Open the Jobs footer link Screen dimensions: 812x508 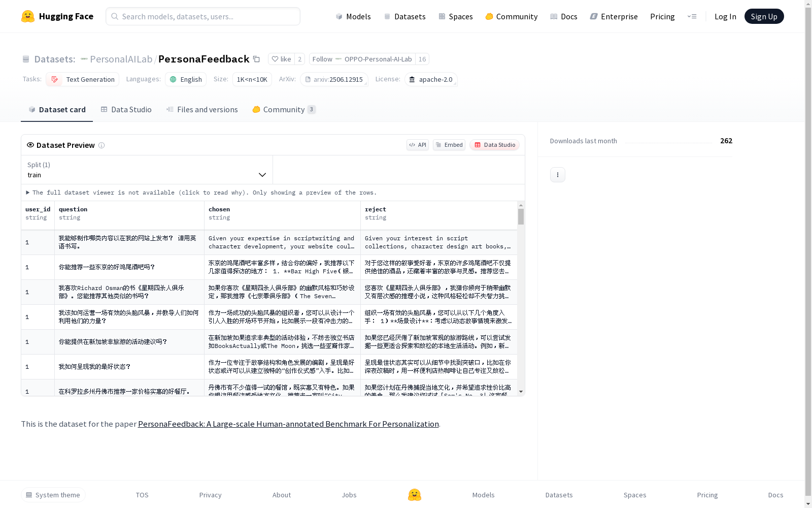tap(349, 495)
